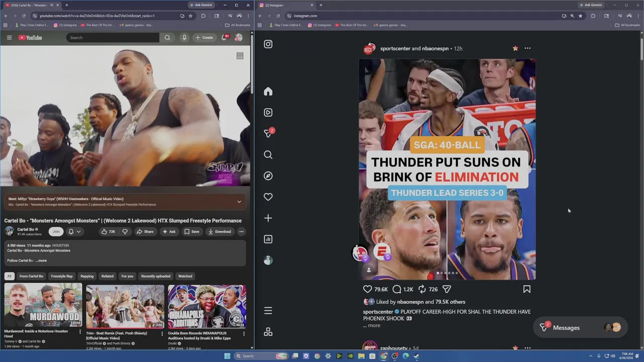Repost the sportscenter post (726)

coord(422,289)
